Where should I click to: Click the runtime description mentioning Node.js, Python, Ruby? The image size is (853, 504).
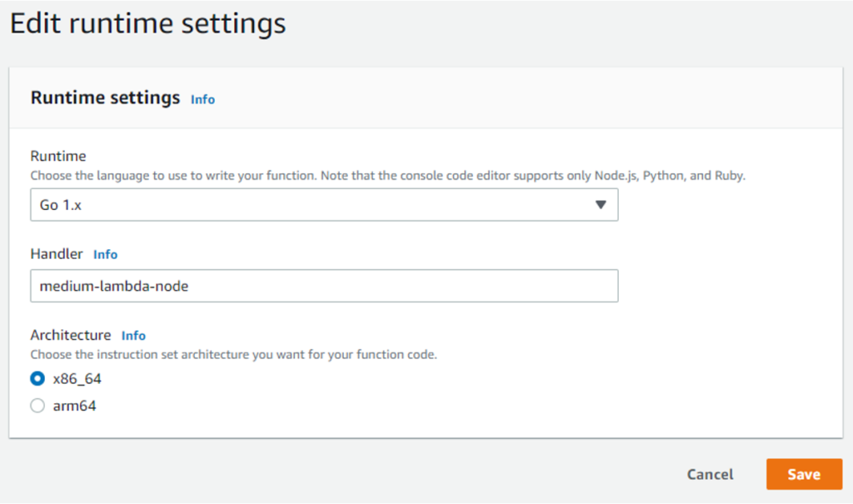388,176
